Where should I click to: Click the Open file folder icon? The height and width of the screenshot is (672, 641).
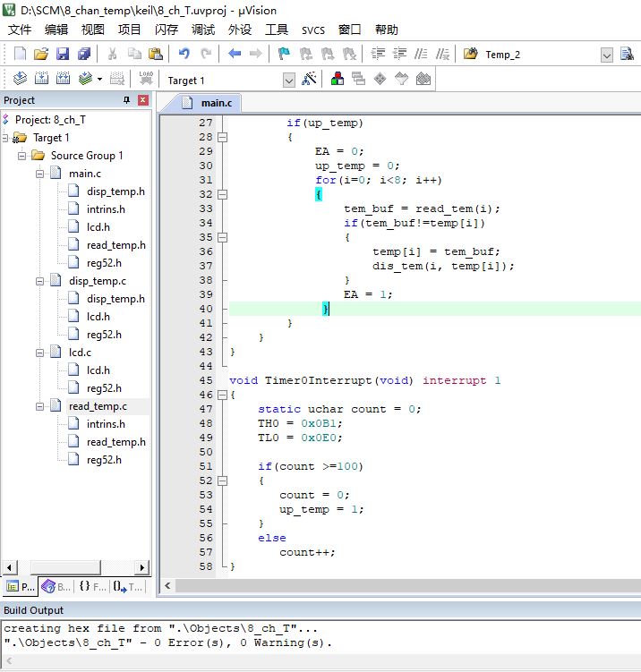tap(41, 54)
